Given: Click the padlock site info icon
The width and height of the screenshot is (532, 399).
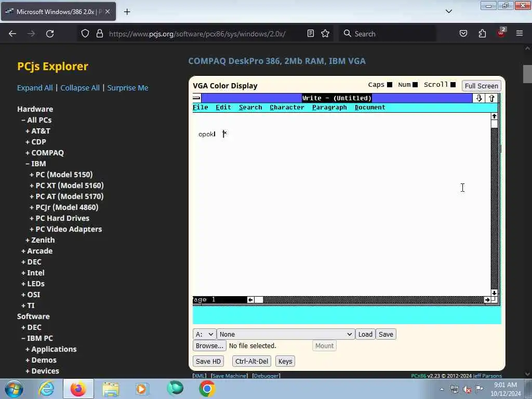Looking at the screenshot, I should [x=99, y=33].
